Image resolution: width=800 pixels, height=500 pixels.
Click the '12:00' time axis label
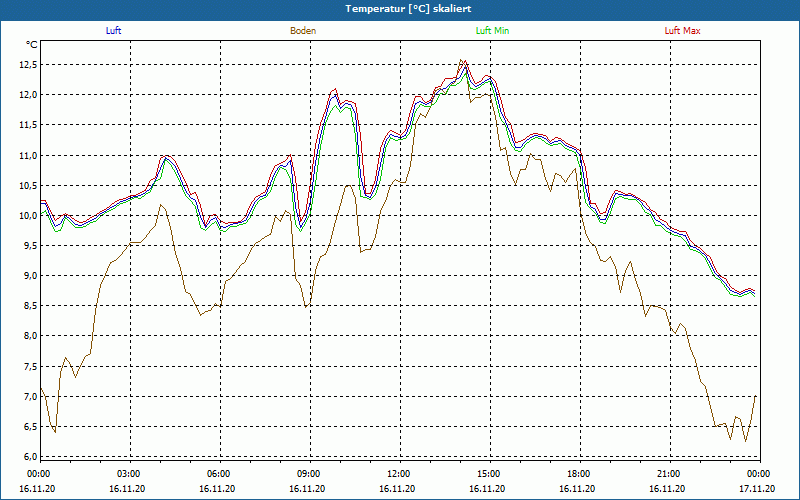click(x=398, y=474)
